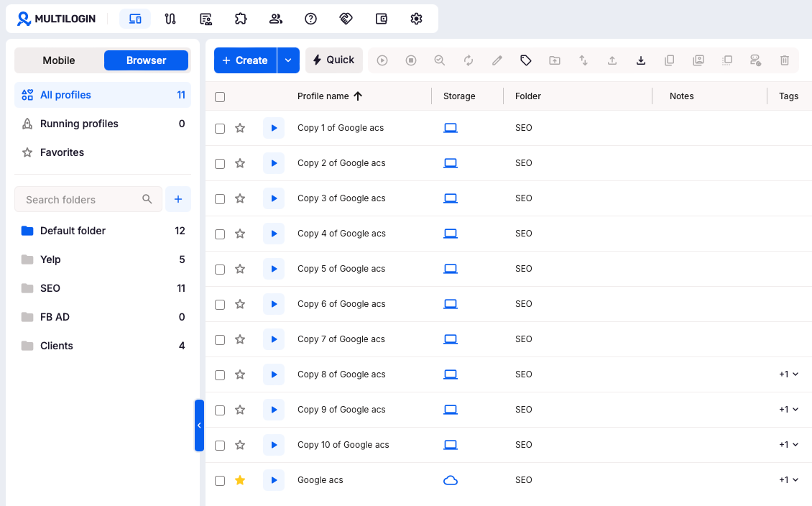This screenshot has height=506, width=812.
Task: Favorite Copy 6 of Google acs with star
Action: click(x=240, y=304)
